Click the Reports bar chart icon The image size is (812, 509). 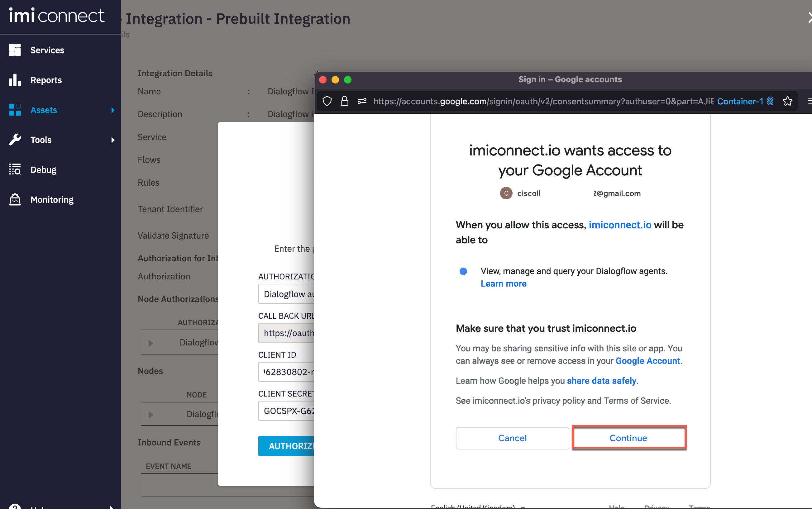point(15,80)
